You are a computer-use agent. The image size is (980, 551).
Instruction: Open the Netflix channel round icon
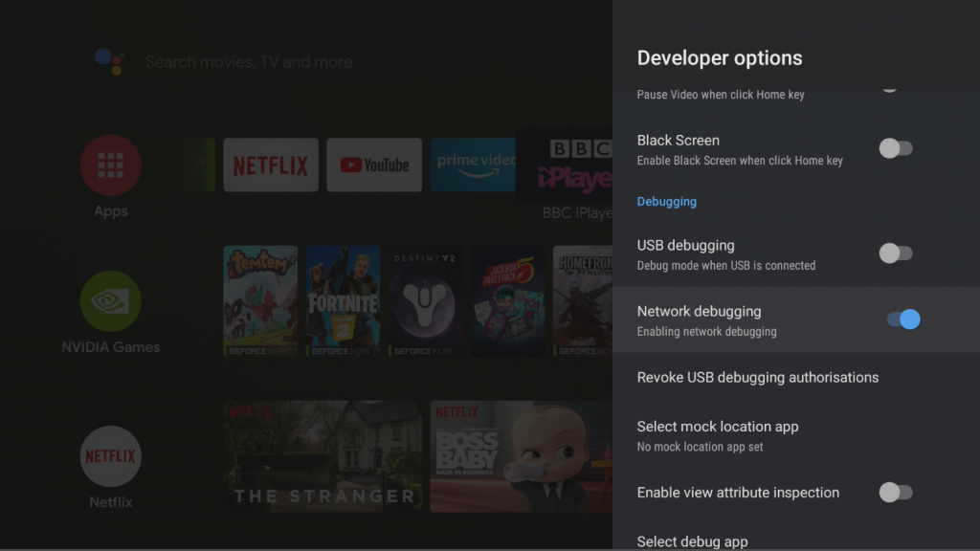click(x=111, y=456)
